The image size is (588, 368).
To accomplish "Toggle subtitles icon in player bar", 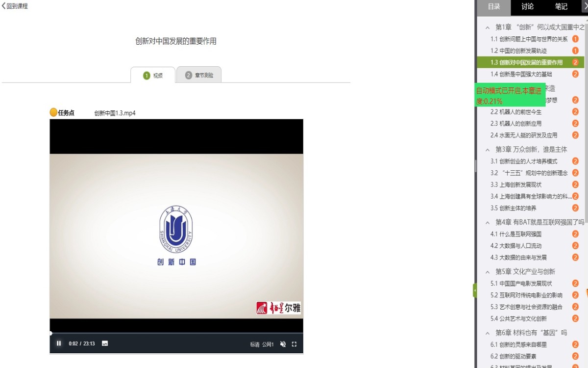I will (104, 343).
